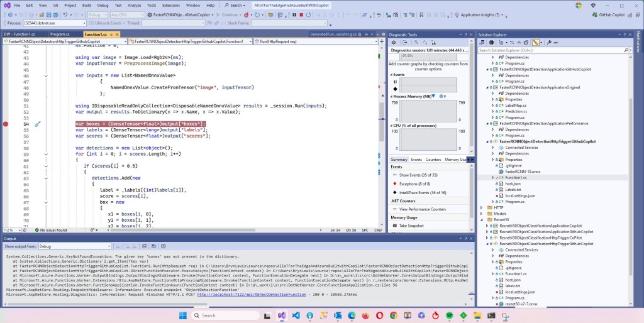
Task: Toggle Show All Files in Solution Explorer
Action: tap(528, 42)
